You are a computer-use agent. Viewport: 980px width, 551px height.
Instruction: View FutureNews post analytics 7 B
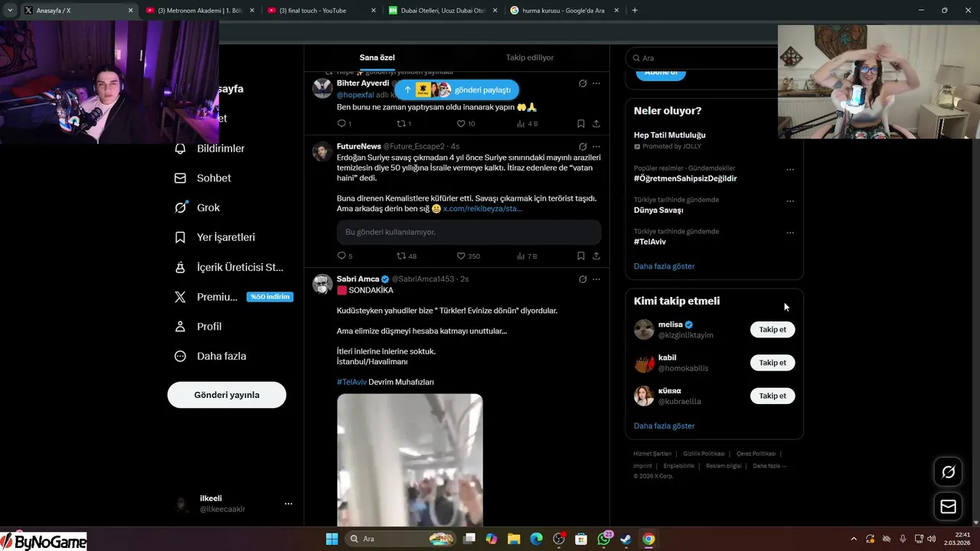(527, 256)
